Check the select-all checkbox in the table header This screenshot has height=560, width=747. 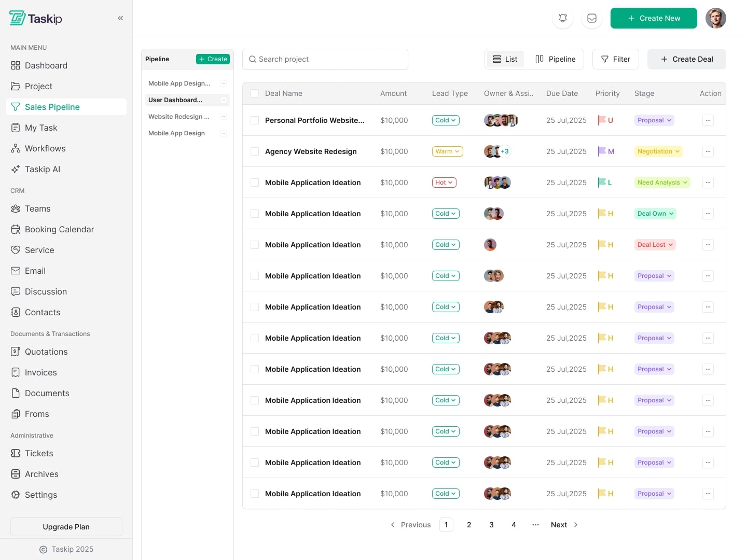pos(255,93)
